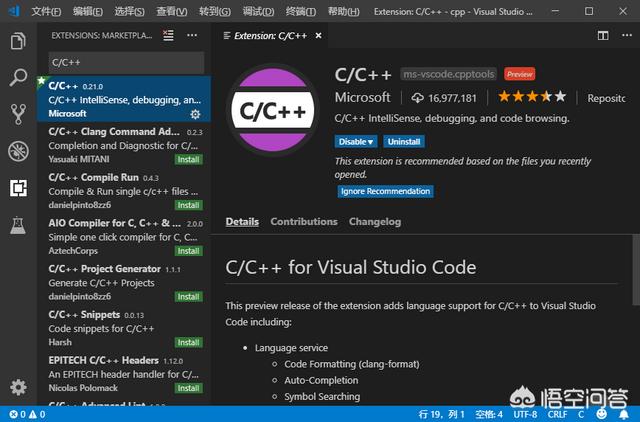The image size is (640, 422).
Task: Open the 终端(T) menu
Action: [301, 11]
